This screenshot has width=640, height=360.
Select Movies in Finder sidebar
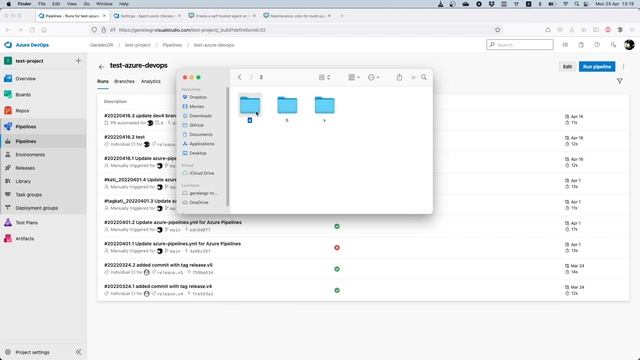pos(196,107)
